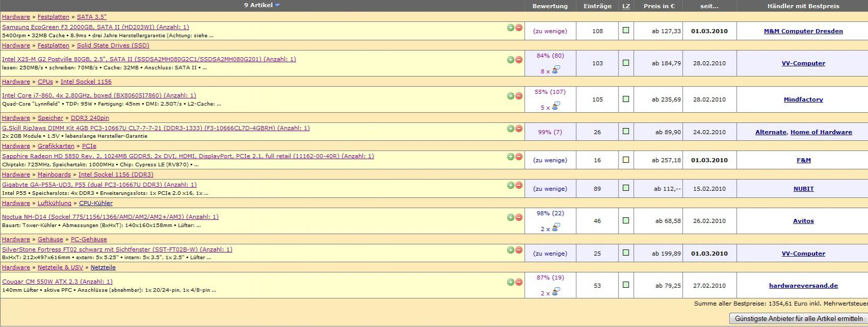This screenshot has width=868, height=327.
Task: Go to DDR3 240pin breadcrumb
Action: [x=90, y=118]
